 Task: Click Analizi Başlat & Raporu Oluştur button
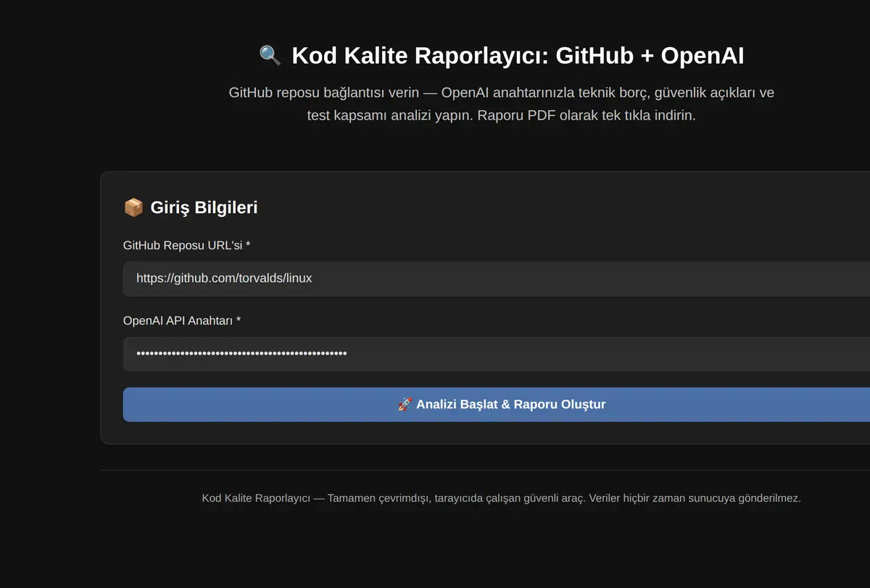pyautogui.click(x=497, y=405)
